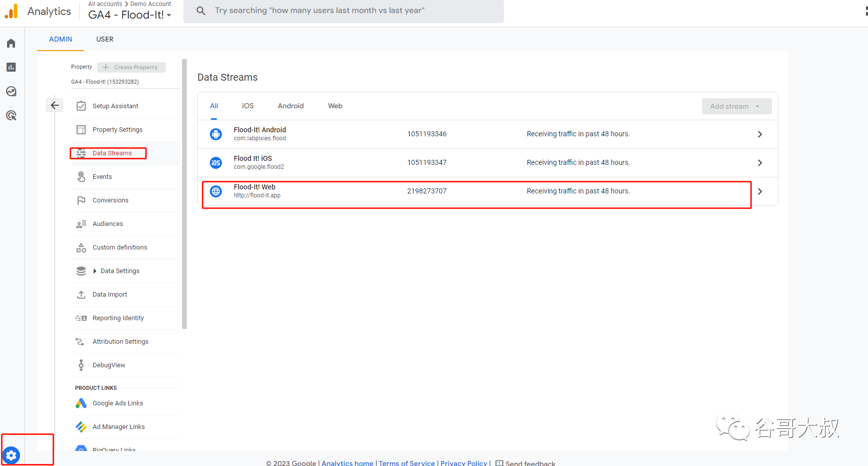The width and height of the screenshot is (868, 466).
Task: Click the Google Ads Links logo icon
Action: pyautogui.click(x=81, y=403)
